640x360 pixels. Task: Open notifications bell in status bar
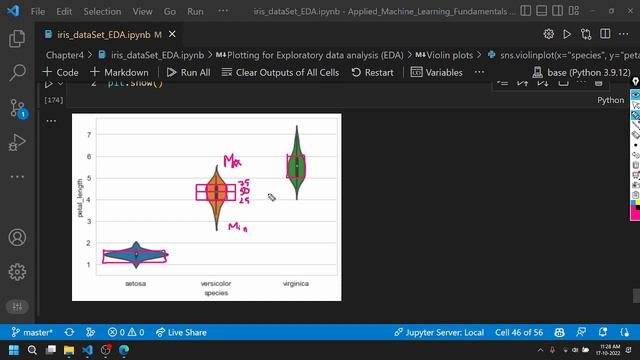click(602, 332)
